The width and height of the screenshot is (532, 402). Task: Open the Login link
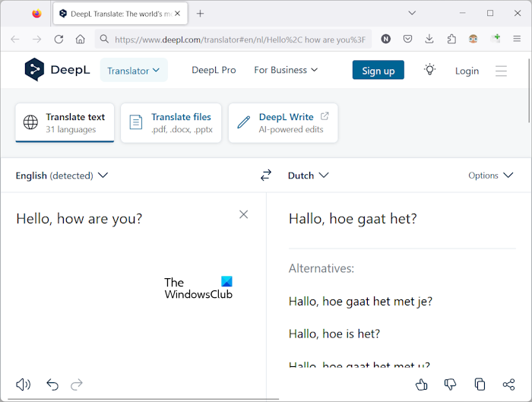(467, 71)
